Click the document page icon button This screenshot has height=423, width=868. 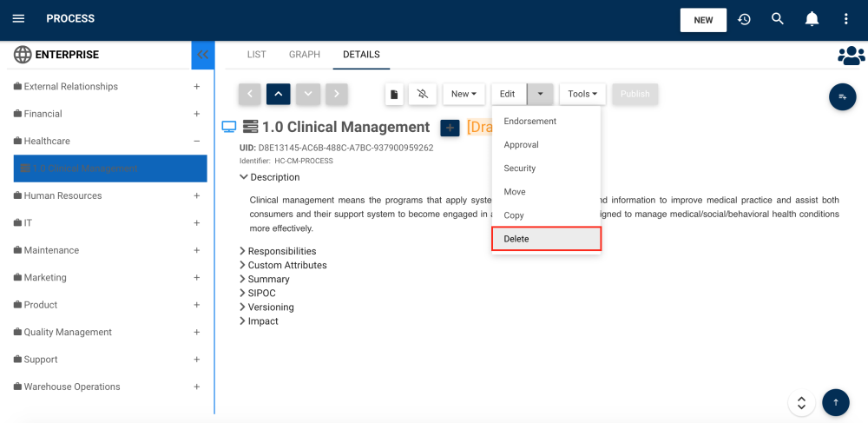coord(394,94)
